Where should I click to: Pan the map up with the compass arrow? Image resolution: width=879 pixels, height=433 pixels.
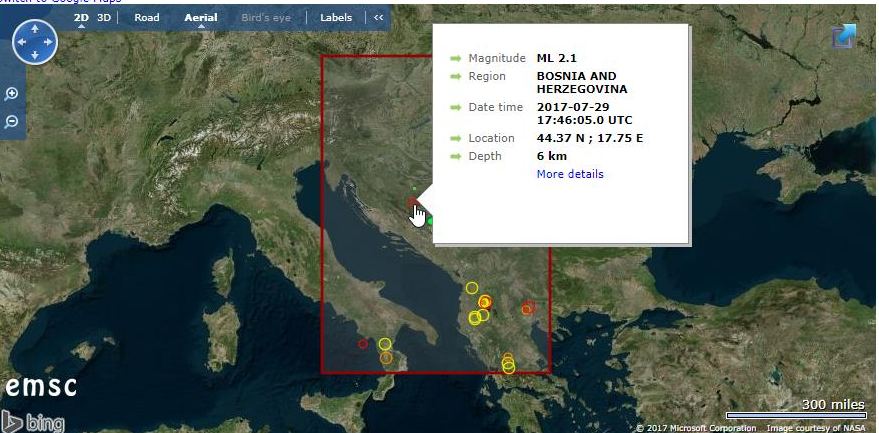coord(34,28)
